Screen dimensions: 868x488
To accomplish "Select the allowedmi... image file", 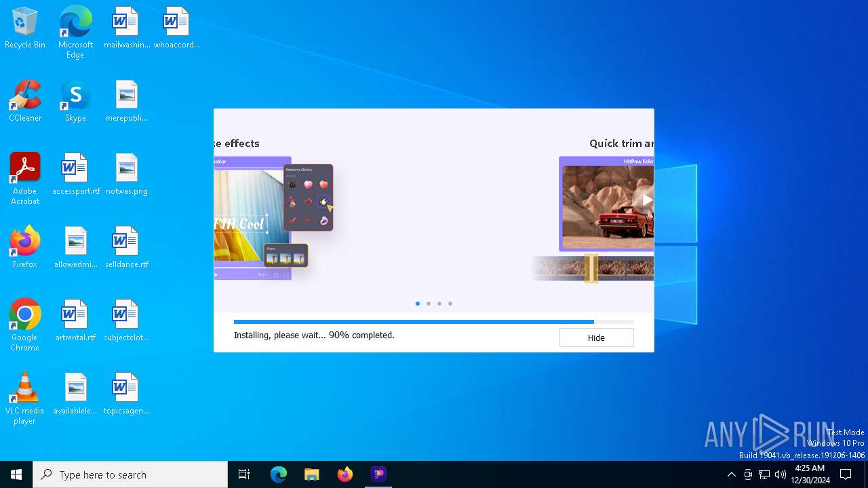I will (x=75, y=247).
